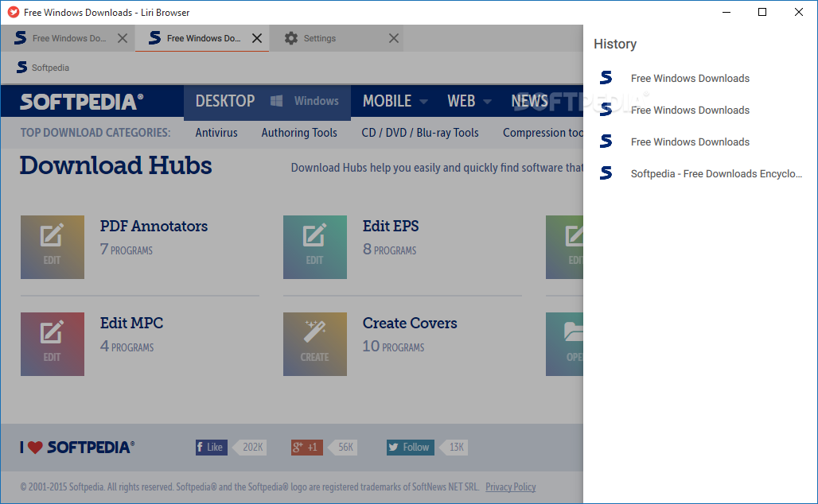Open the Create Covers hub title

click(410, 323)
